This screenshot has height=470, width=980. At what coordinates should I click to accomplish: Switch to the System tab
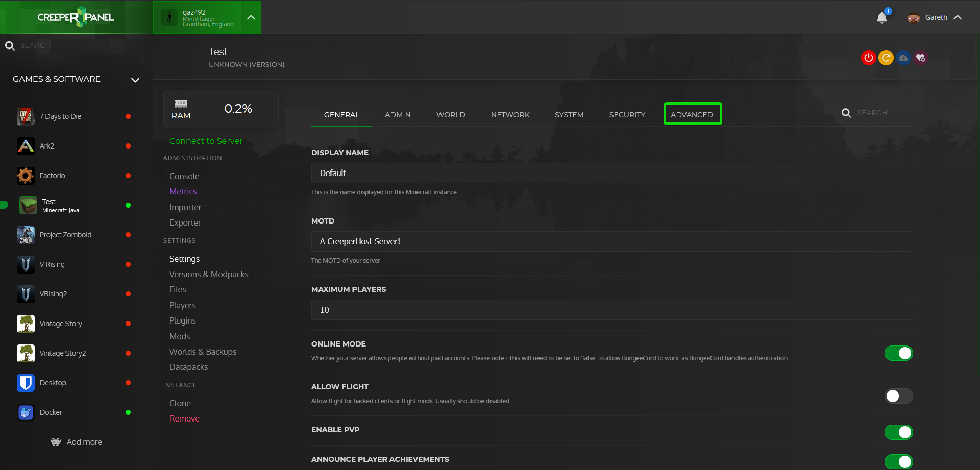(x=569, y=115)
